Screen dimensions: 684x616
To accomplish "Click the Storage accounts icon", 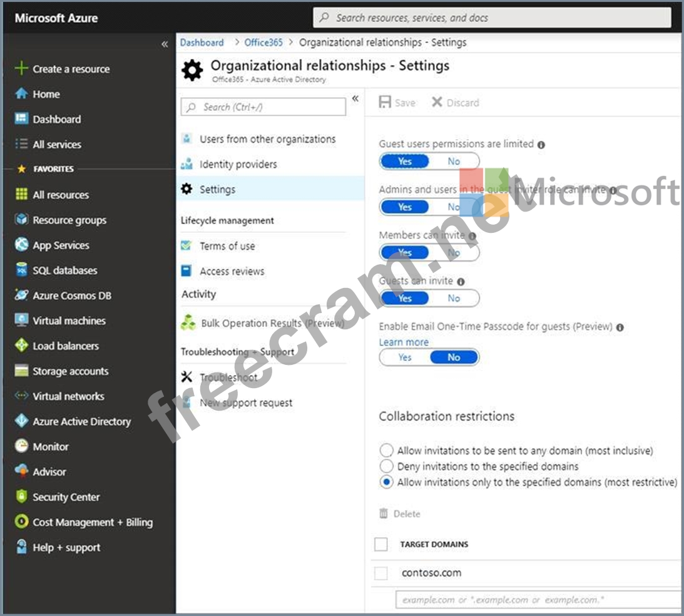I will (21, 371).
